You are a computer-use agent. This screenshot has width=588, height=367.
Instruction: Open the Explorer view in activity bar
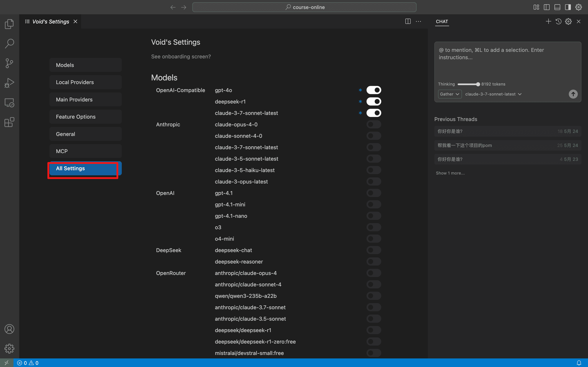pyautogui.click(x=9, y=24)
